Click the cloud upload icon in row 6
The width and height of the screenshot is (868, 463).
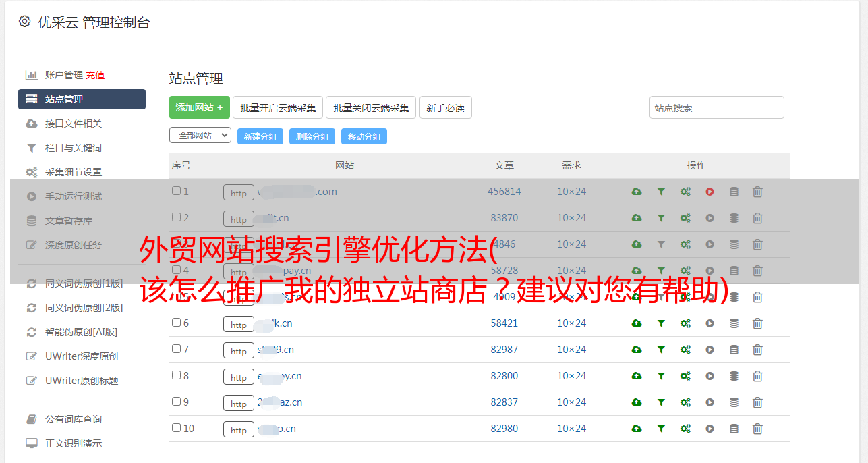(x=637, y=323)
